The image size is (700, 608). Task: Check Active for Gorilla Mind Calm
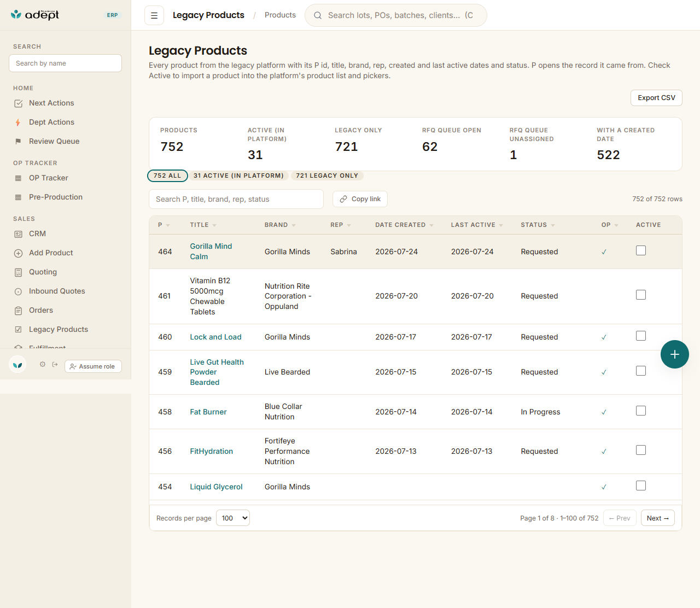pyautogui.click(x=641, y=250)
